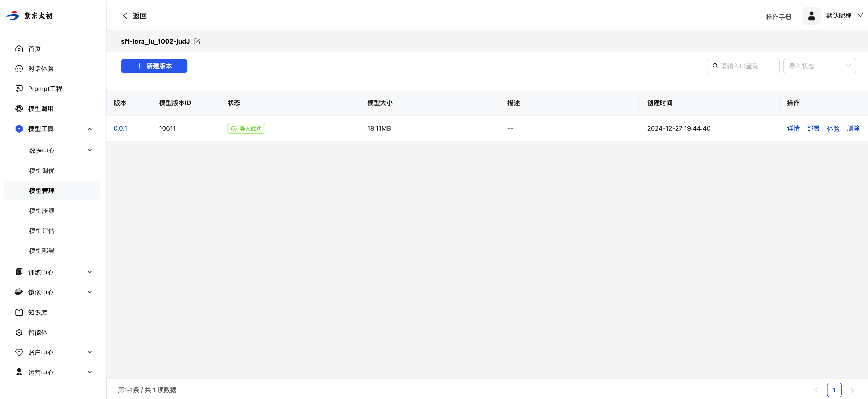Expand the 训练中心 menu
868x399 pixels.
[90, 272]
